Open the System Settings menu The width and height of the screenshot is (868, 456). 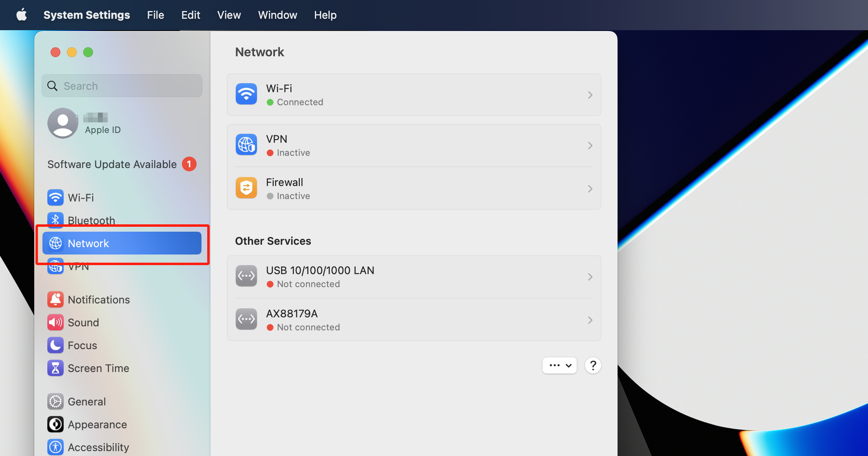[87, 15]
